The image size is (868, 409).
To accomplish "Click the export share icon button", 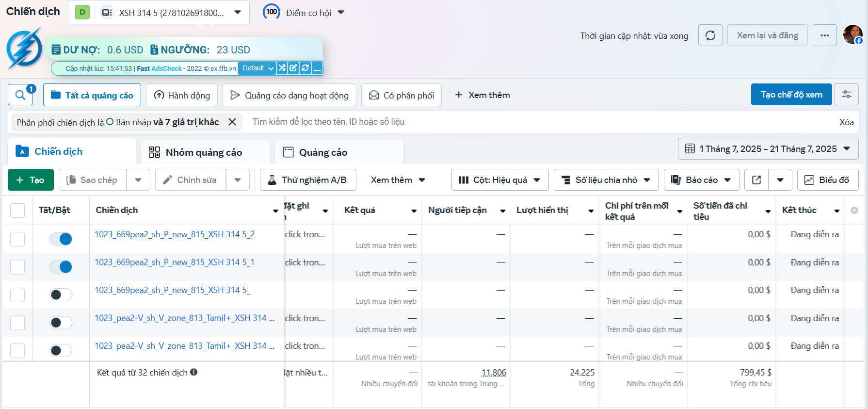I will tap(756, 180).
